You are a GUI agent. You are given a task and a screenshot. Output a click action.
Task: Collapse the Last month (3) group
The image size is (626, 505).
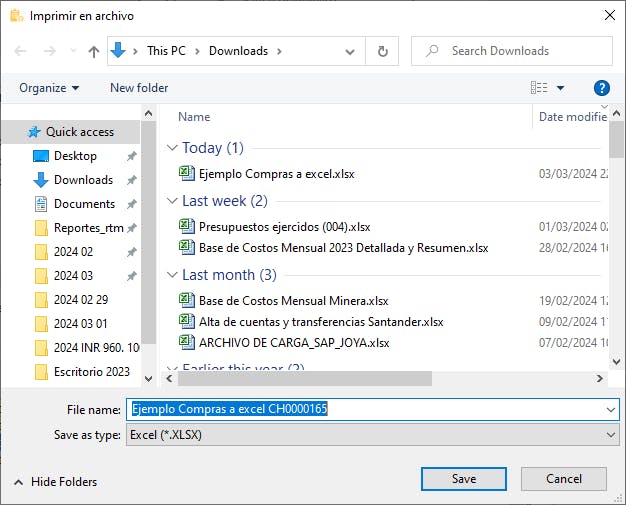(x=172, y=275)
